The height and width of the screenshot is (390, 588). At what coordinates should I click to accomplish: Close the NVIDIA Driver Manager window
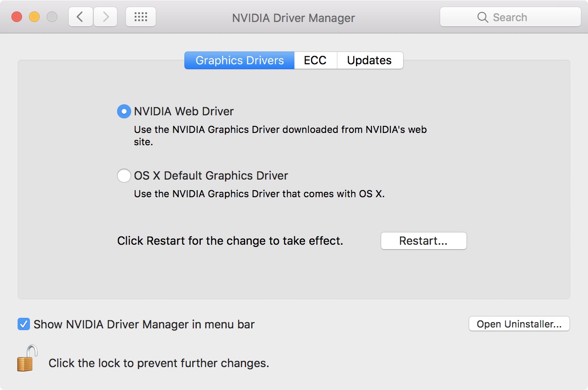point(17,17)
